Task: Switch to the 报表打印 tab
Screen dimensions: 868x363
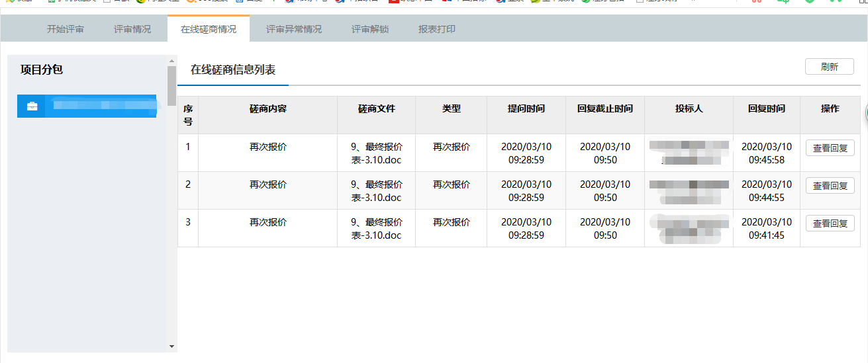Action: [436, 29]
